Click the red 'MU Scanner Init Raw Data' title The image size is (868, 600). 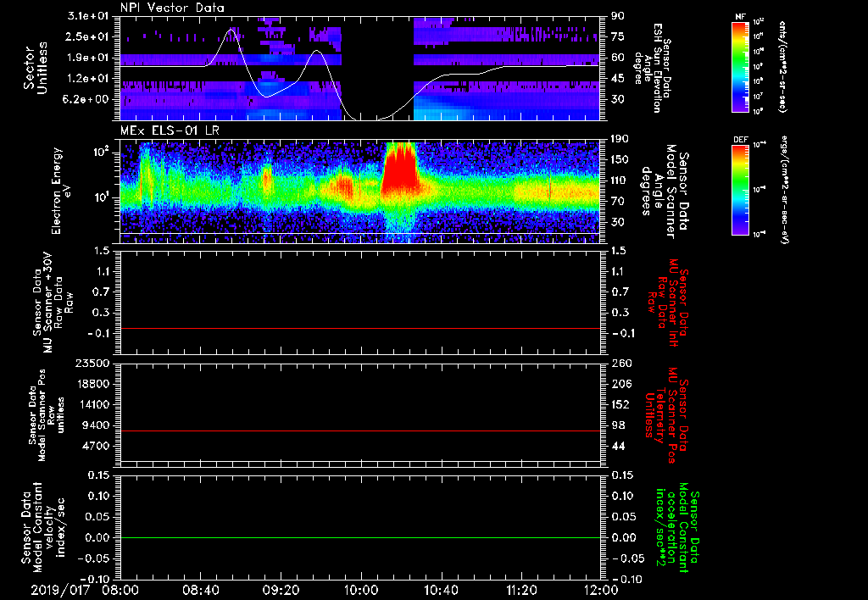(667, 303)
